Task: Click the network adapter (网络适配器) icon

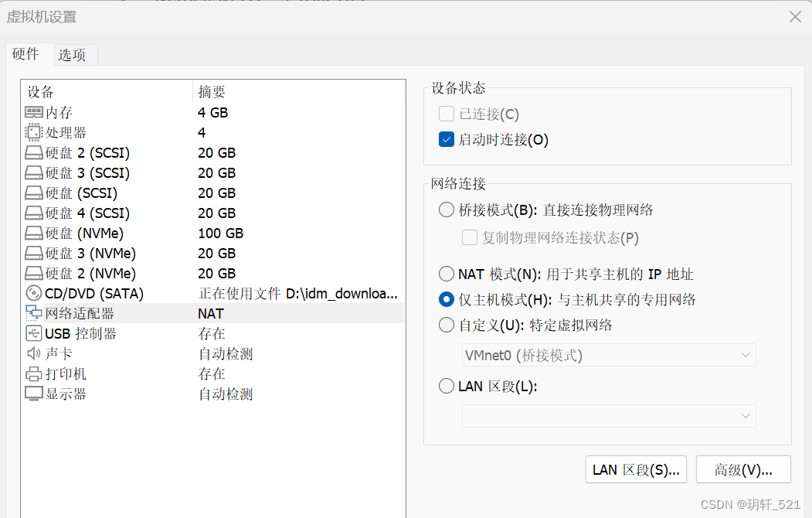Action: [x=34, y=313]
